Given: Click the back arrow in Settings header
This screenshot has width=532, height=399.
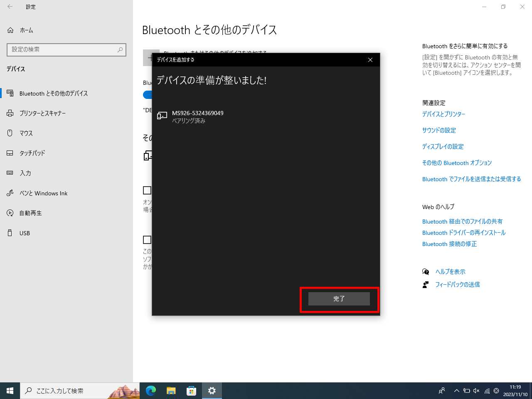Looking at the screenshot, I should coord(10,7).
